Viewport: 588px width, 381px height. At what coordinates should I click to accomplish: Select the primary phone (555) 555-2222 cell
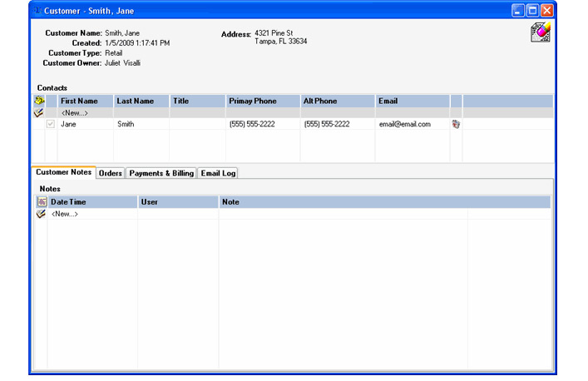coord(263,124)
